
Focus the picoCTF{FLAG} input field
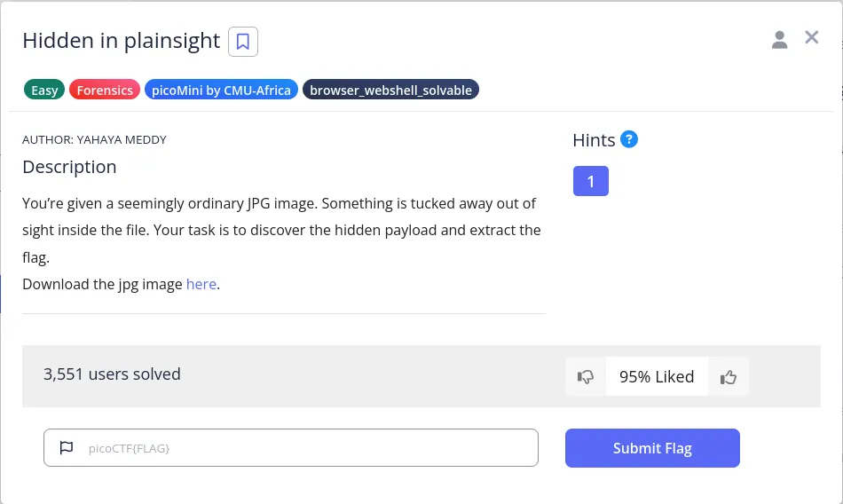(302, 448)
